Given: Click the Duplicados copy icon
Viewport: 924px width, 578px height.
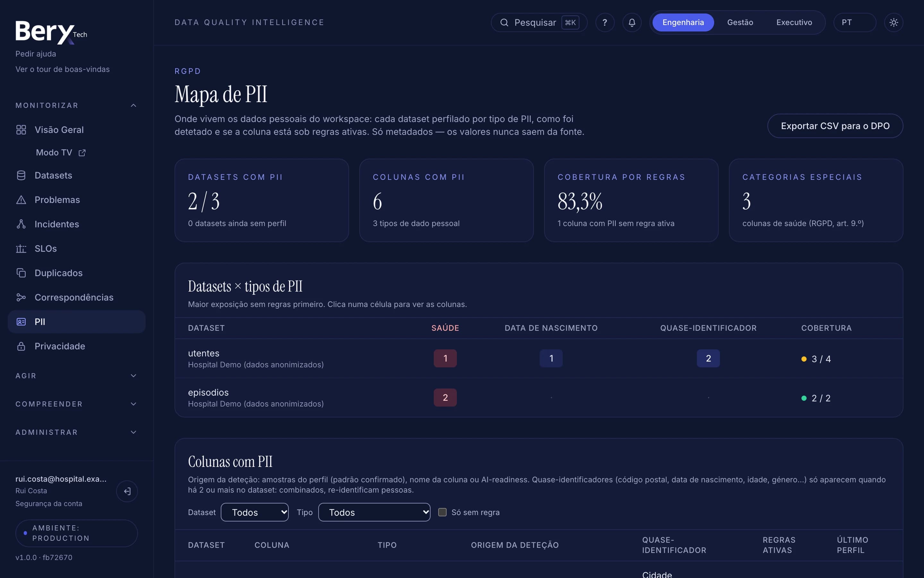Looking at the screenshot, I should pos(21,273).
